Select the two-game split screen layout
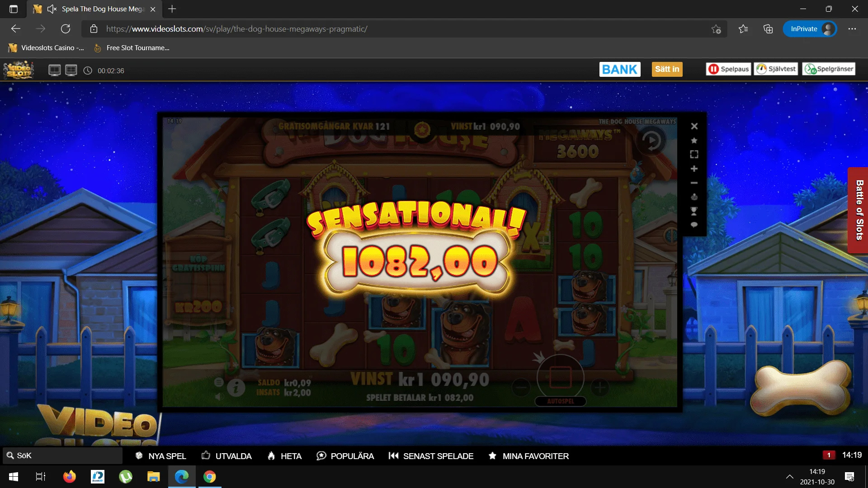868x488 pixels. click(54, 70)
